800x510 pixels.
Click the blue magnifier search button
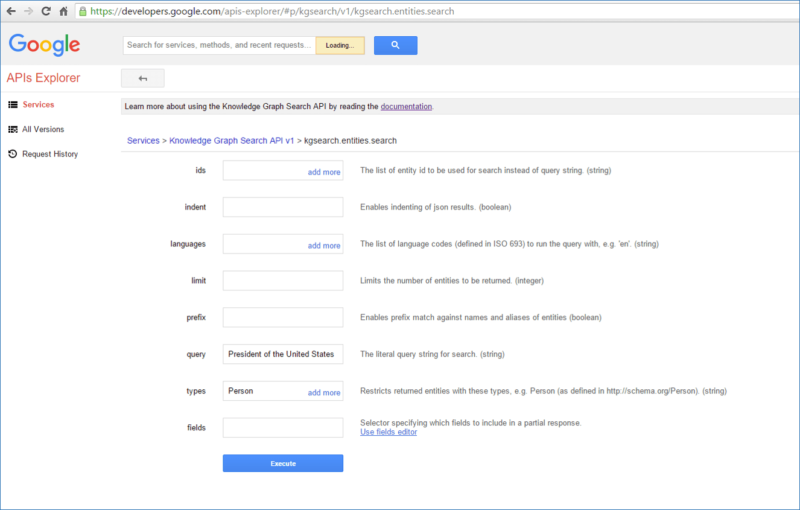[x=395, y=45]
